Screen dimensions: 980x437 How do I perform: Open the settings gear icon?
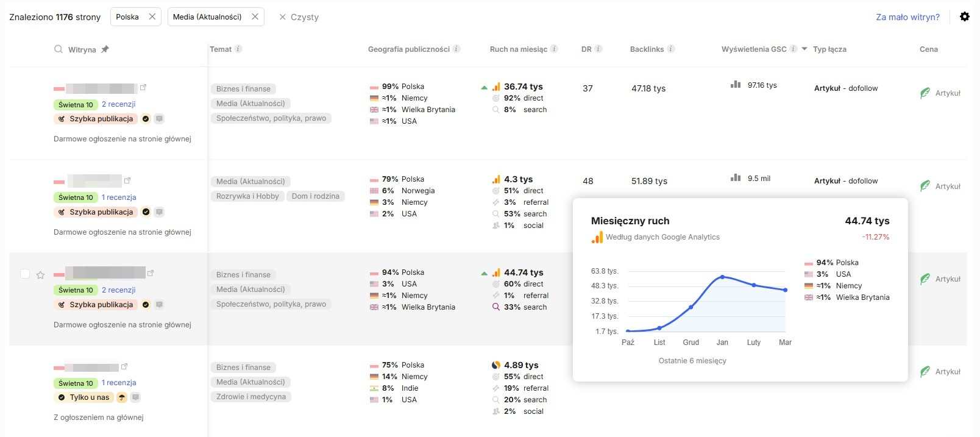click(964, 16)
